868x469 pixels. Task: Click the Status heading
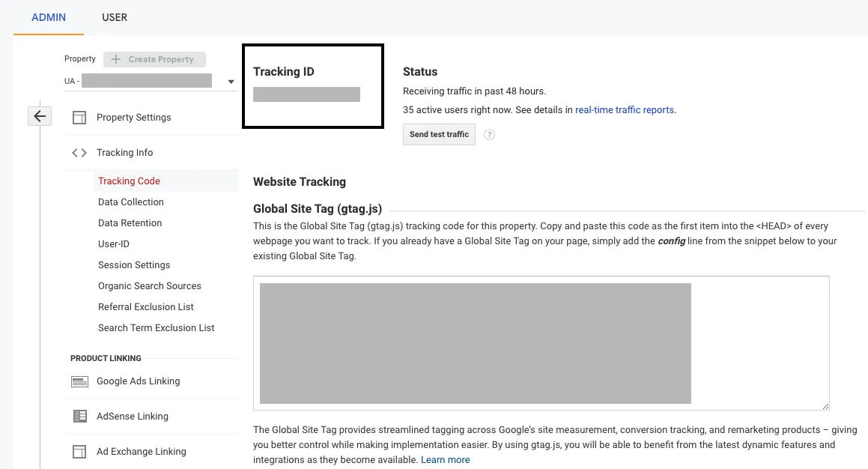click(420, 72)
